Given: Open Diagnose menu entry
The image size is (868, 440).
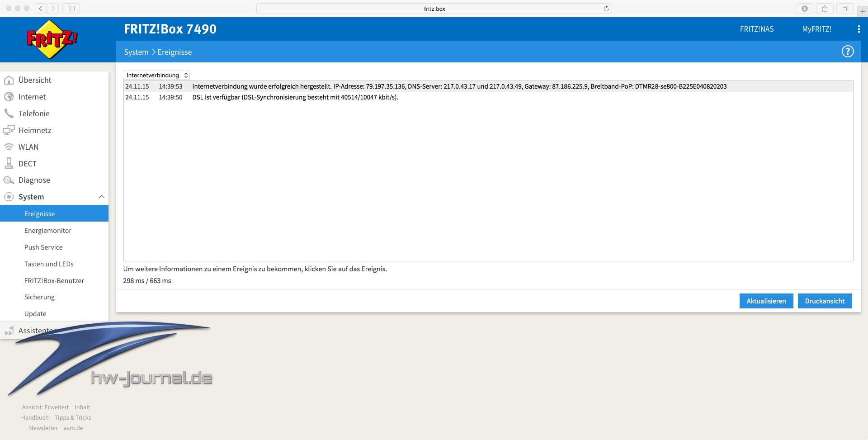Looking at the screenshot, I should (x=34, y=180).
